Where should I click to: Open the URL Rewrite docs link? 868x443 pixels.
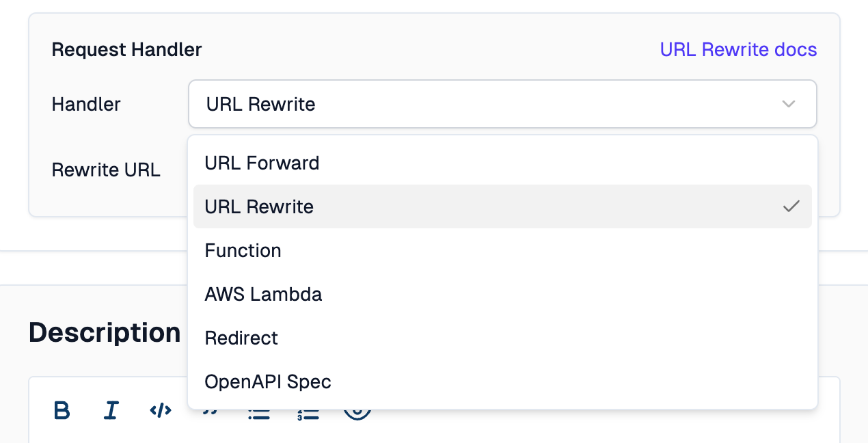pos(738,49)
